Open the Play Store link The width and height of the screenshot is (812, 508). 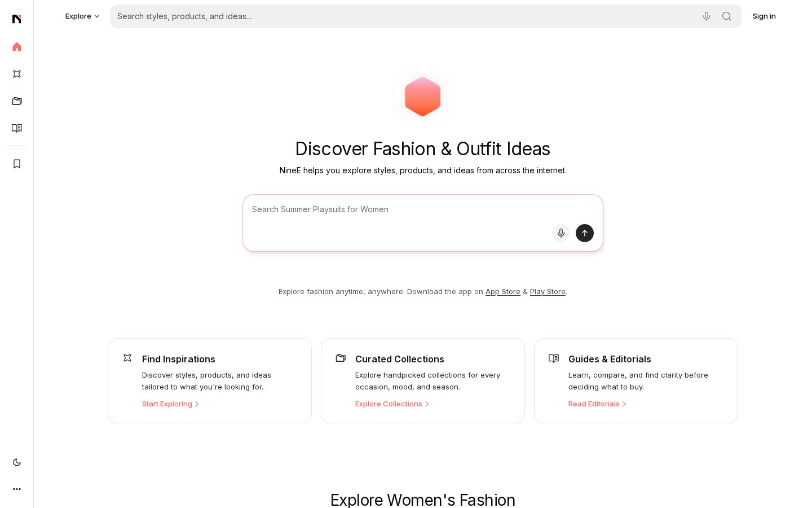click(548, 292)
